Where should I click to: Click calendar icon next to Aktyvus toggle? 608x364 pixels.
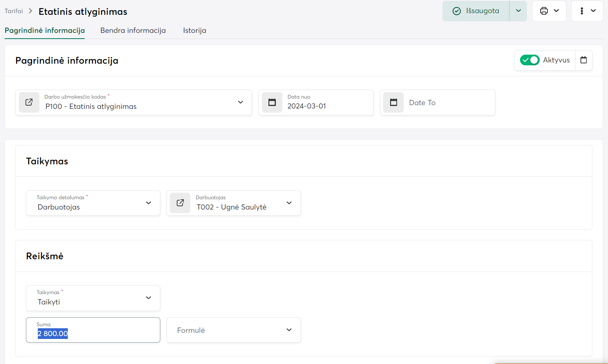pos(583,60)
